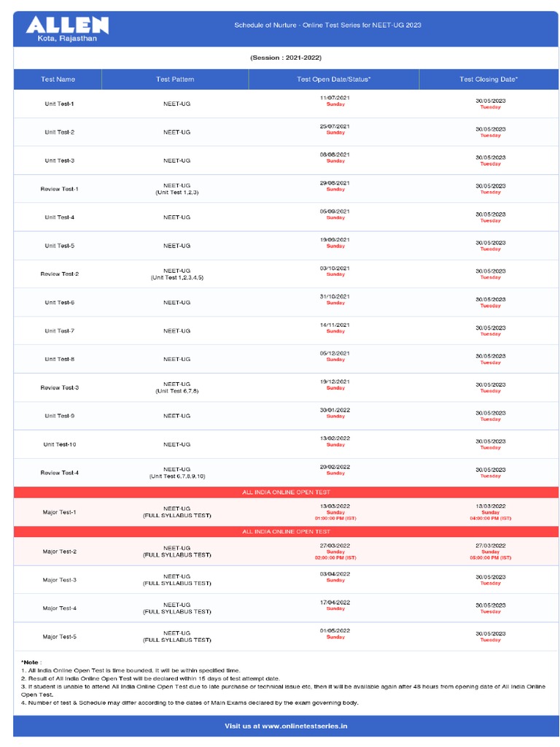Image resolution: width=560 pixels, height=747 pixels.
Task: Click Unit Test-10 row name
Action: click(59, 444)
